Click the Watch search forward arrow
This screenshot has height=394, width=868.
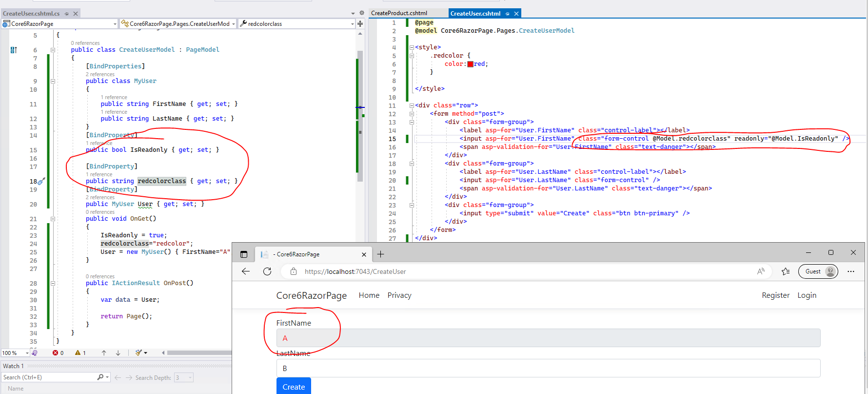click(129, 377)
